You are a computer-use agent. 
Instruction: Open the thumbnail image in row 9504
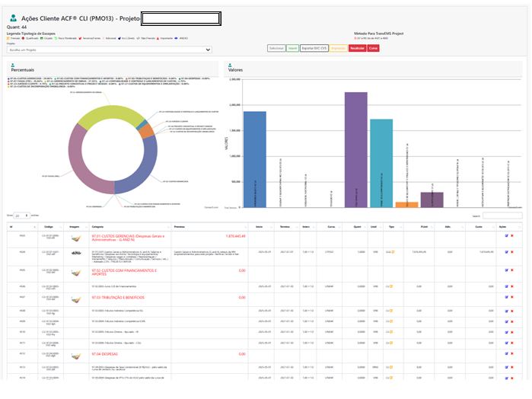[75, 252]
